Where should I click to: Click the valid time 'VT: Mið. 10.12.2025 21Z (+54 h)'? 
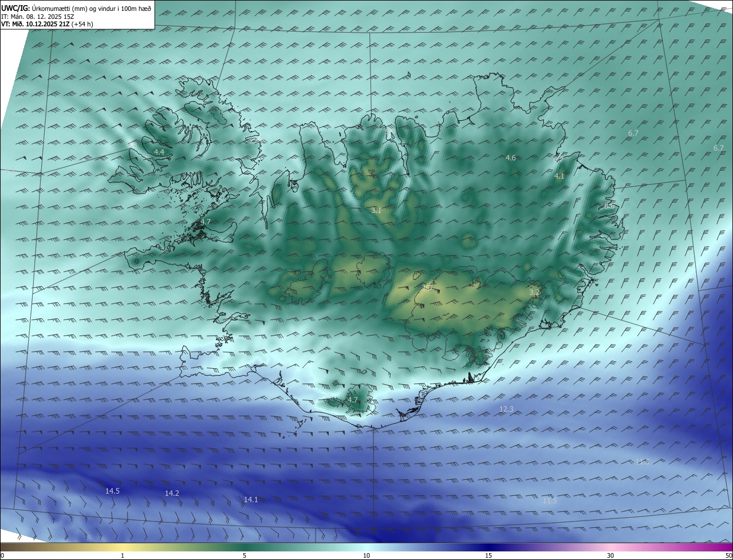click(46, 24)
